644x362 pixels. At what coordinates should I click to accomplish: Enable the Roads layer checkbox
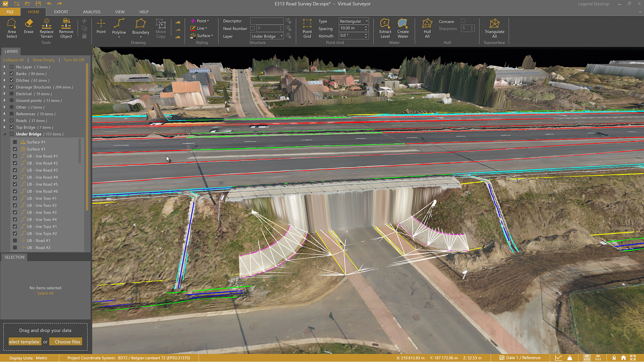pos(11,121)
